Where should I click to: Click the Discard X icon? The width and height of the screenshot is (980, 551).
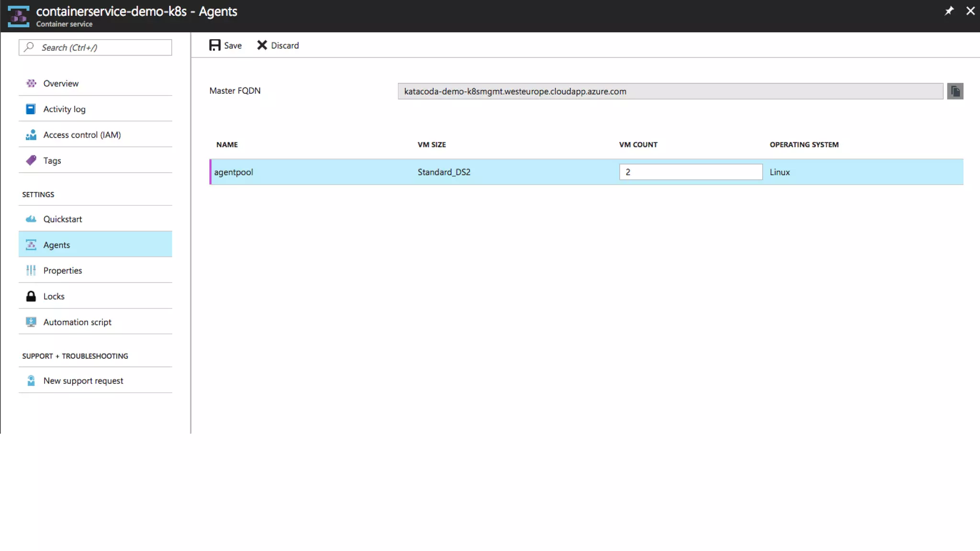262,45
